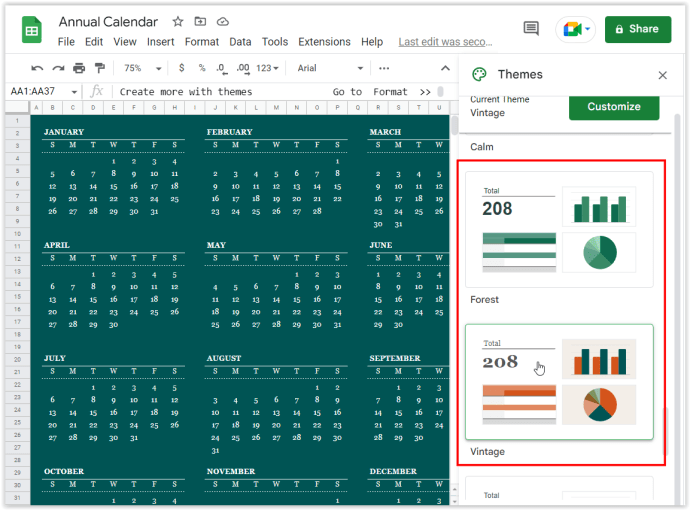Click the formula bar text

tap(186, 92)
